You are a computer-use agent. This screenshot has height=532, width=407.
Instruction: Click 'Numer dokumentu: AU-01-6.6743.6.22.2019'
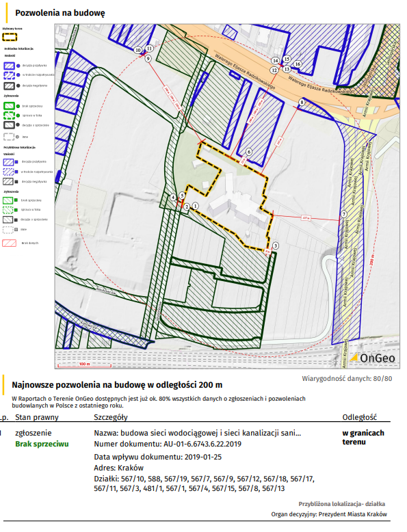[168, 444]
